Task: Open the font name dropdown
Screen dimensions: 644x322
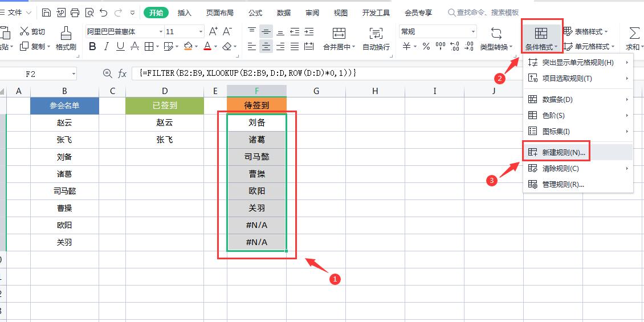Action: (x=161, y=32)
